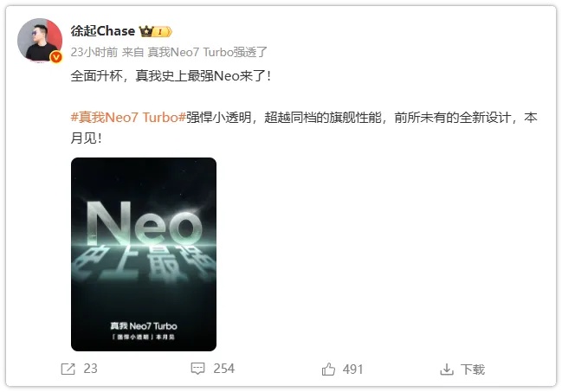Click the crown membership icon
Image resolution: width=562 pixels, height=392 pixels.
pos(145,31)
